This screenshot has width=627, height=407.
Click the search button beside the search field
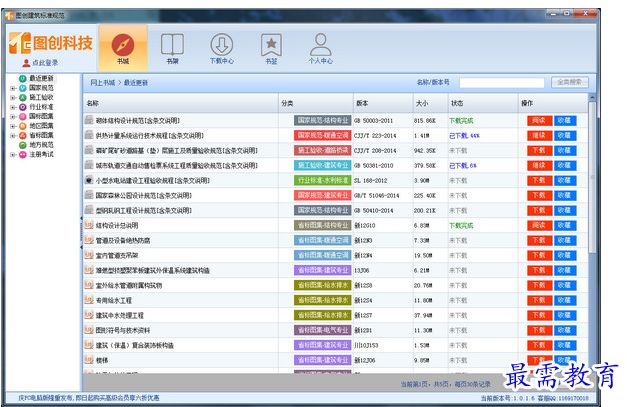point(569,82)
